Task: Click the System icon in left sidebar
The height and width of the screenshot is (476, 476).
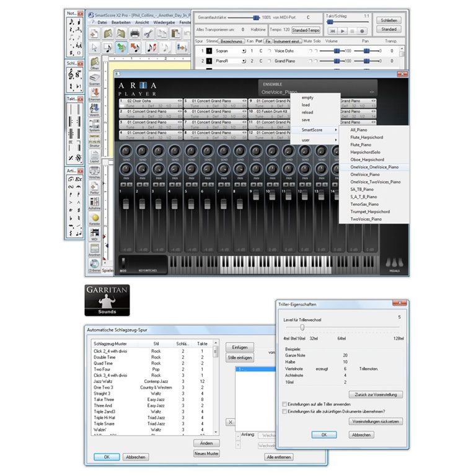Action: [94, 125]
